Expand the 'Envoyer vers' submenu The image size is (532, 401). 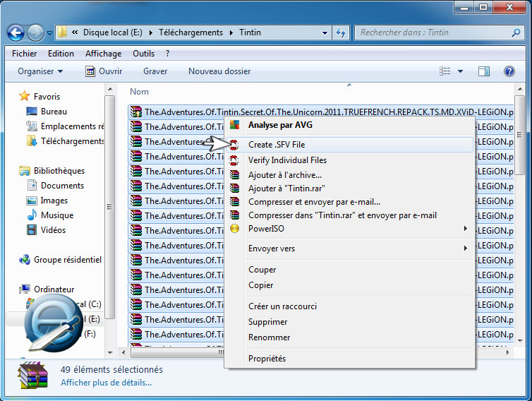click(x=349, y=249)
